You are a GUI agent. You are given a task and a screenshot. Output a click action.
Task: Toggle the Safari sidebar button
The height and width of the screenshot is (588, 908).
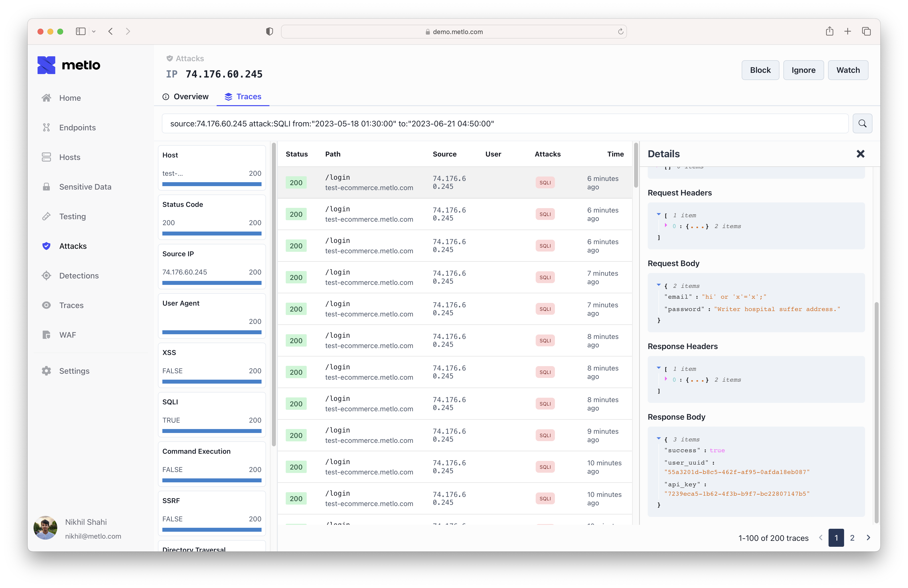click(x=80, y=31)
